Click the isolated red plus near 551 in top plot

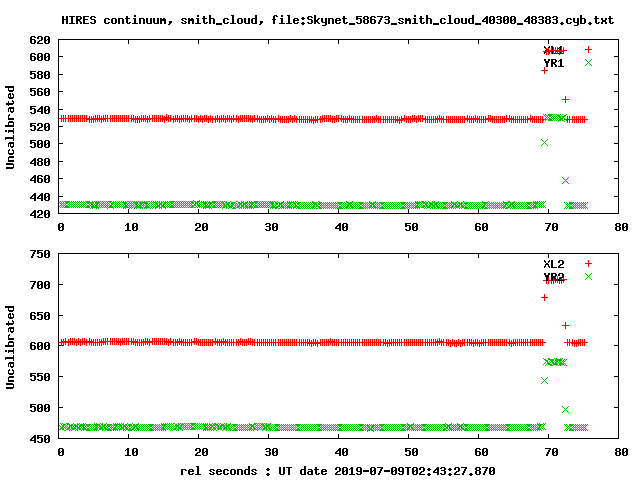click(x=565, y=100)
